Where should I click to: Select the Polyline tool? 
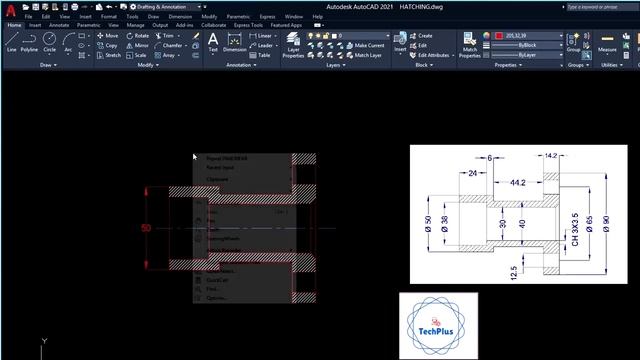(x=29, y=42)
